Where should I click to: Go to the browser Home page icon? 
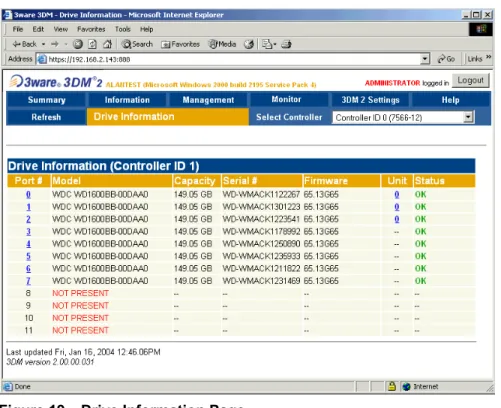point(107,44)
